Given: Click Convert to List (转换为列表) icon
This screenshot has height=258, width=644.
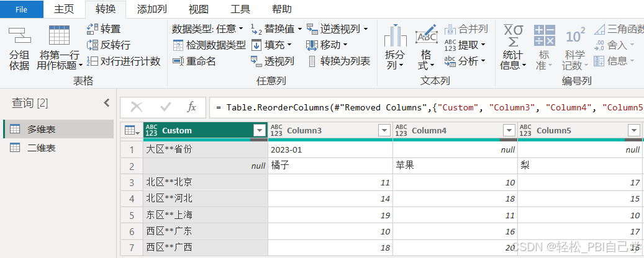Looking at the screenshot, I should coord(312,61).
